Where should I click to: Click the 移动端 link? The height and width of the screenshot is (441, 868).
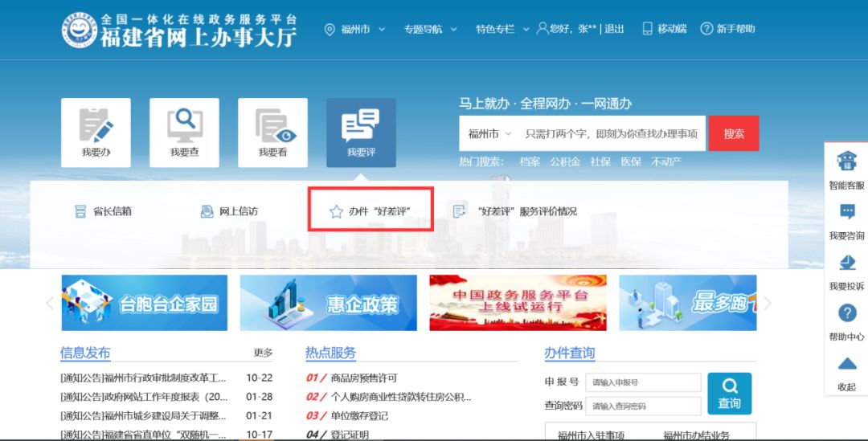(x=671, y=29)
